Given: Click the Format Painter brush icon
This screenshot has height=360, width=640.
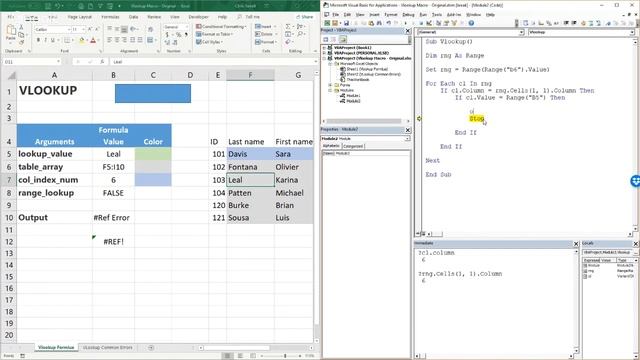Looking at the screenshot, I should point(21,42).
